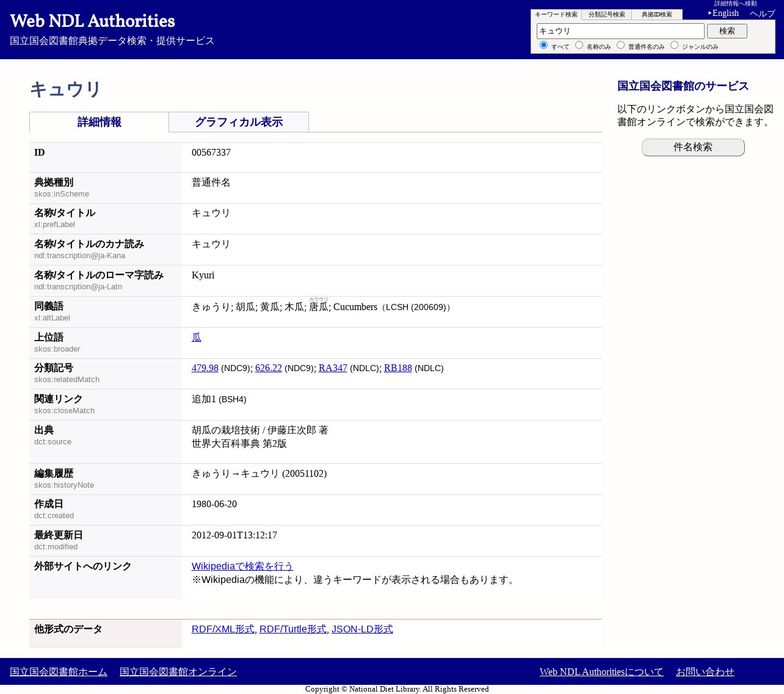Image resolution: width=784 pixels, height=694 pixels.
Task: Click Wikipediaで検索を行う link
Action: [242, 566]
